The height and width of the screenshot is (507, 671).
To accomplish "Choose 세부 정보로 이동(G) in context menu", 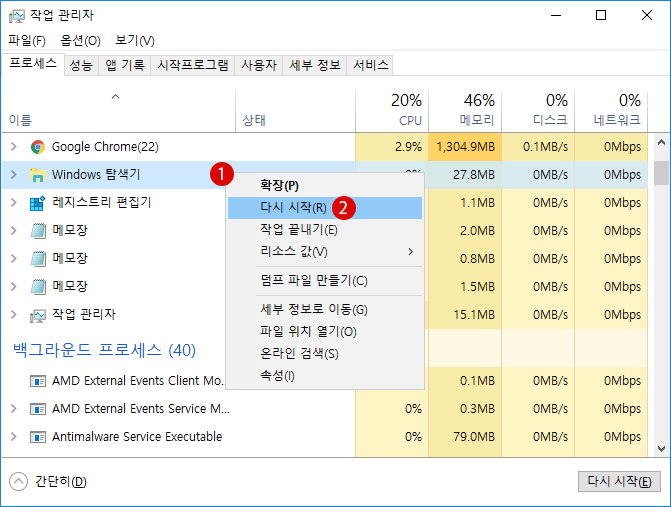I will pyautogui.click(x=325, y=309).
